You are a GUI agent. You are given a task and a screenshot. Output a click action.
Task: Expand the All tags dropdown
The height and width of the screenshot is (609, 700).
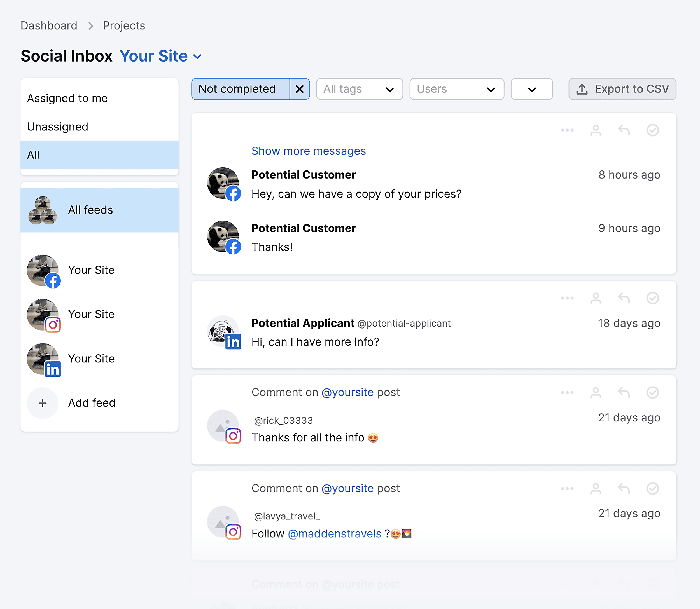coord(359,89)
